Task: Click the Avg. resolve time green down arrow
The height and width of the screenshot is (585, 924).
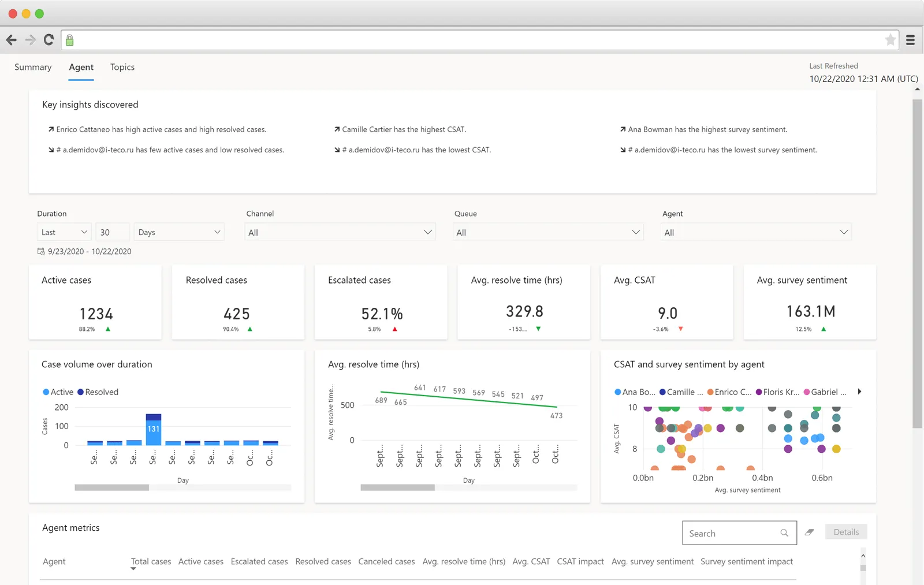Action: click(538, 329)
